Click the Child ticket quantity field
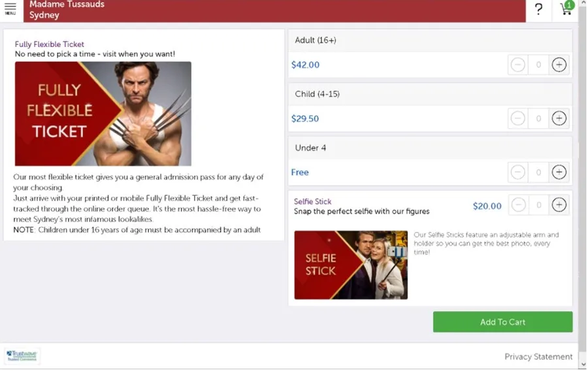Screen dimensions: 588x371 pos(538,118)
